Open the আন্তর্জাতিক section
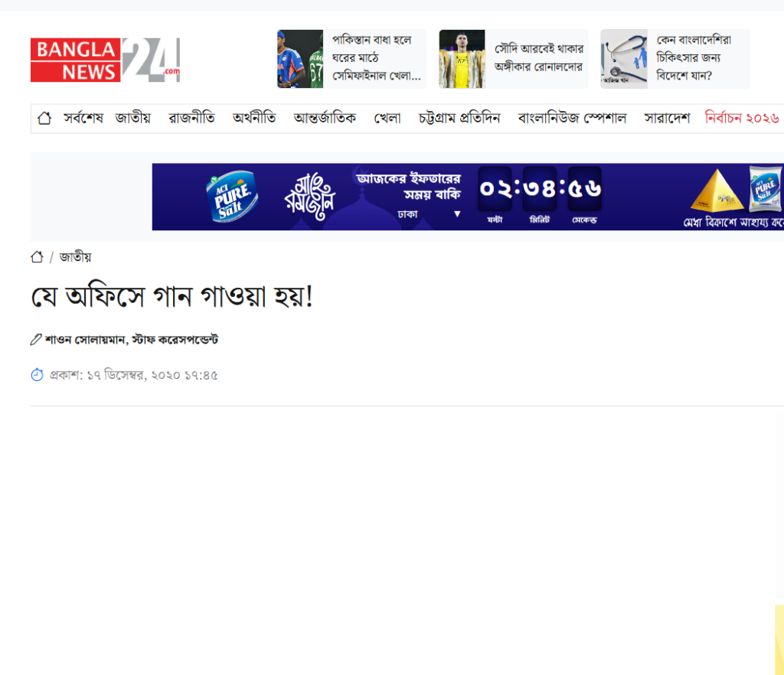 click(x=325, y=118)
